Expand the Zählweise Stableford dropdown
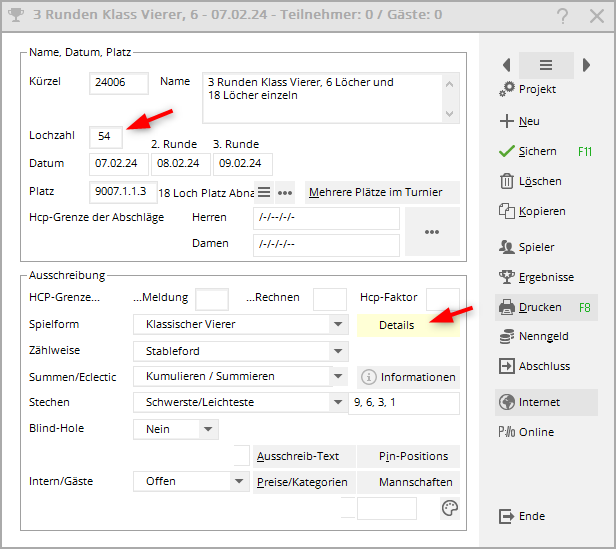The height and width of the screenshot is (549, 616). (x=339, y=351)
